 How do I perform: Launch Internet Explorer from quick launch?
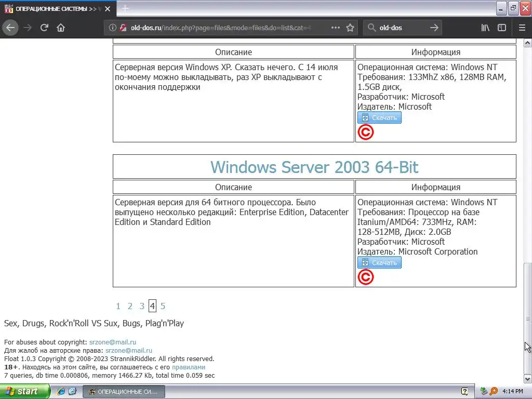coord(61,391)
